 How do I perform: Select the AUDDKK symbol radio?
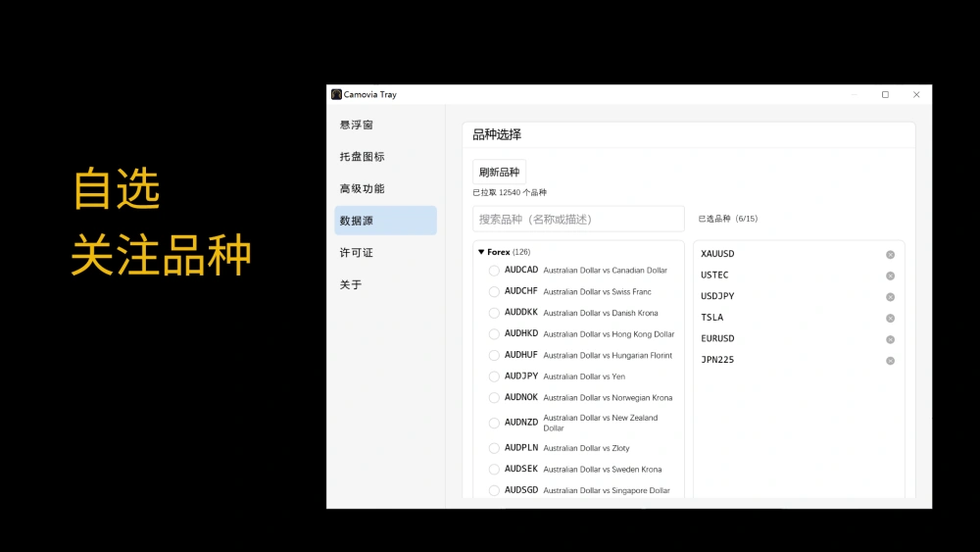point(494,313)
